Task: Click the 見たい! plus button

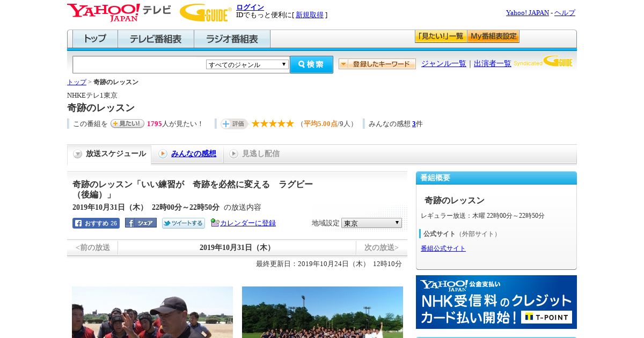Action: pyautogui.click(x=127, y=123)
